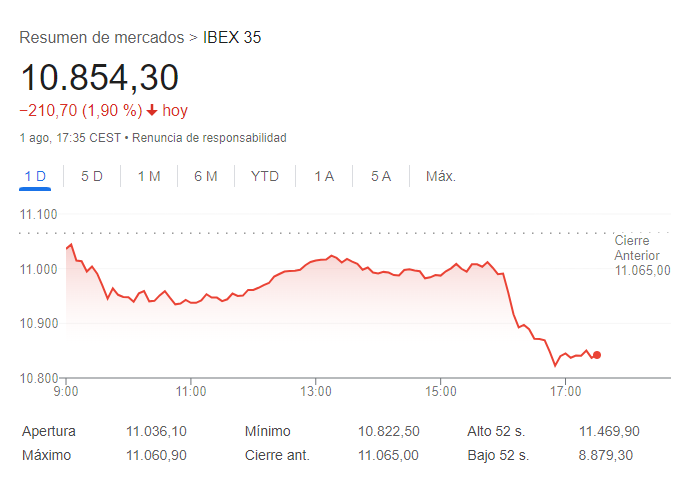This screenshot has width=690, height=480.
Task: Open the Resumen de mercados link
Action: (102, 38)
